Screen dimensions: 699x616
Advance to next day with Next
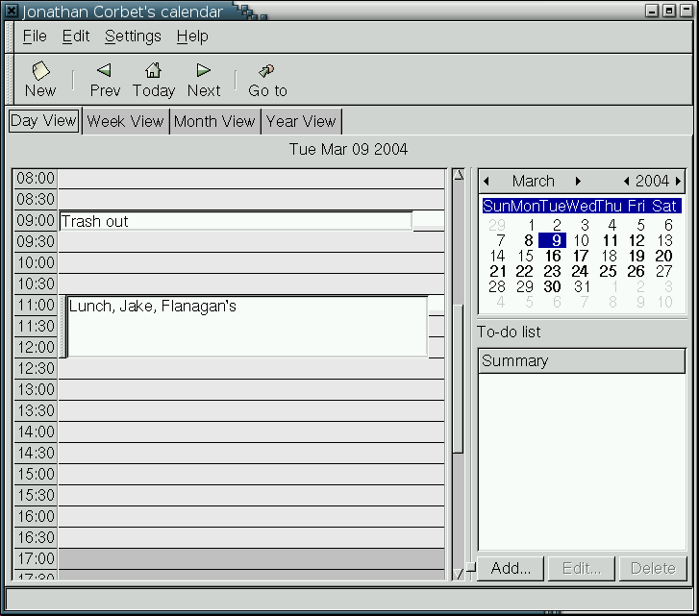pyautogui.click(x=204, y=79)
